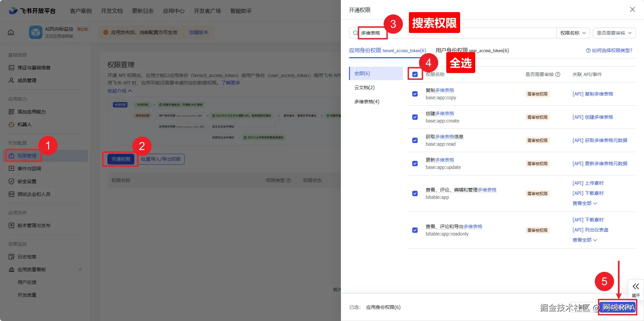
Task: Open the 权限名称 search type dropdown
Action: point(573,33)
